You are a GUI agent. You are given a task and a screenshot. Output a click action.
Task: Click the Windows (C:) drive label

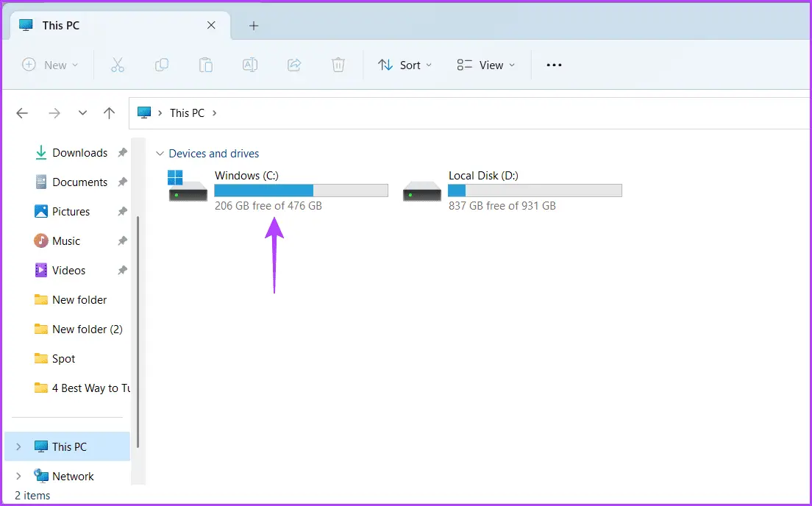pos(247,176)
